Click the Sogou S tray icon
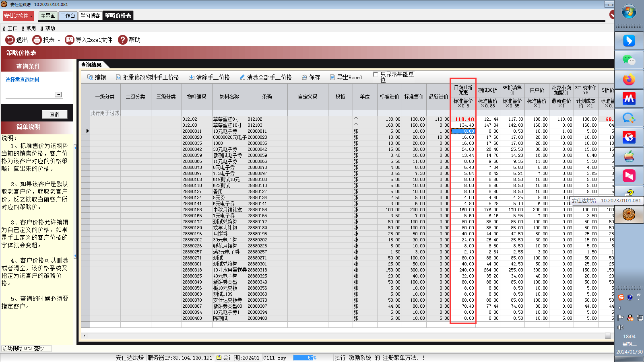 tap(621, 297)
